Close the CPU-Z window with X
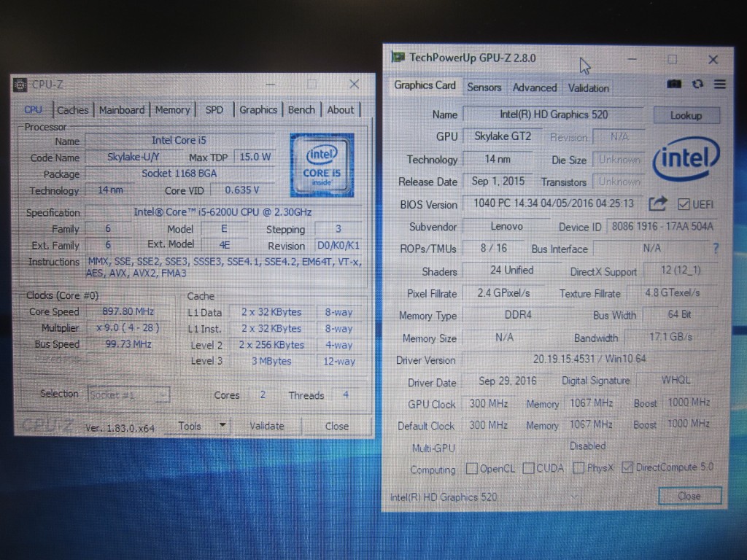747x560 pixels. pyautogui.click(x=354, y=85)
